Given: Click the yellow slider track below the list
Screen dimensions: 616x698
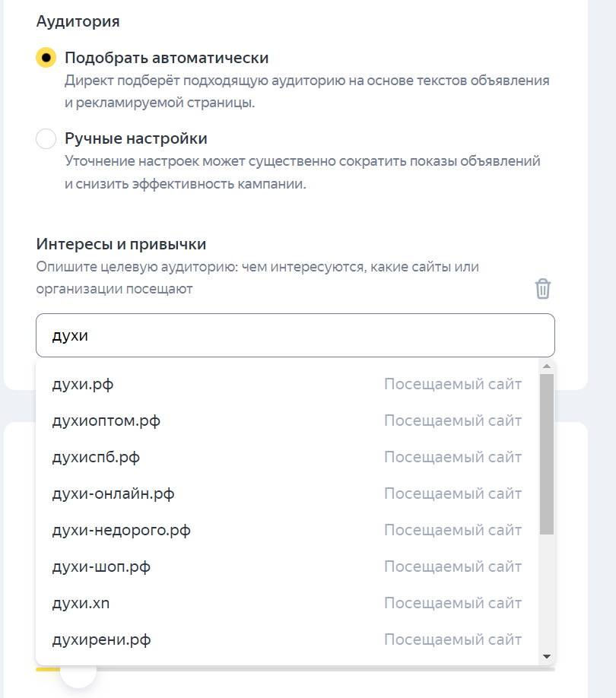Looking at the screenshot, I should tap(47, 670).
